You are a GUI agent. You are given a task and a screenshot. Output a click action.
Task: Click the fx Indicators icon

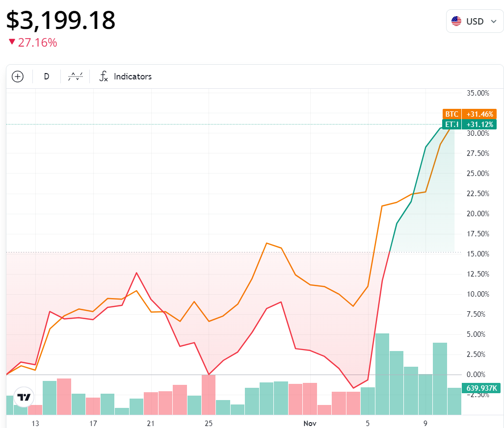pos(104,76)
